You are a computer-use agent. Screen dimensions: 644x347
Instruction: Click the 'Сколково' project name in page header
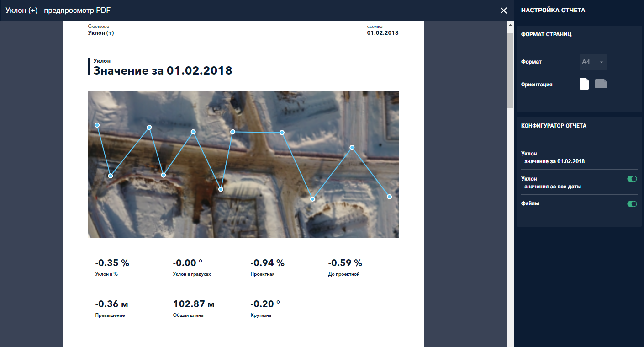pyautogui.click(x=99, y=27)
